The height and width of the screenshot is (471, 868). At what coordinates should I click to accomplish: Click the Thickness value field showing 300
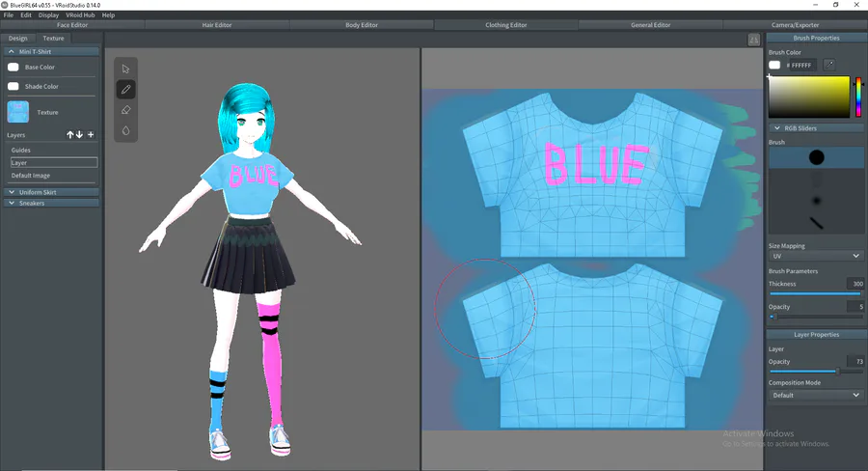point(855,284)
